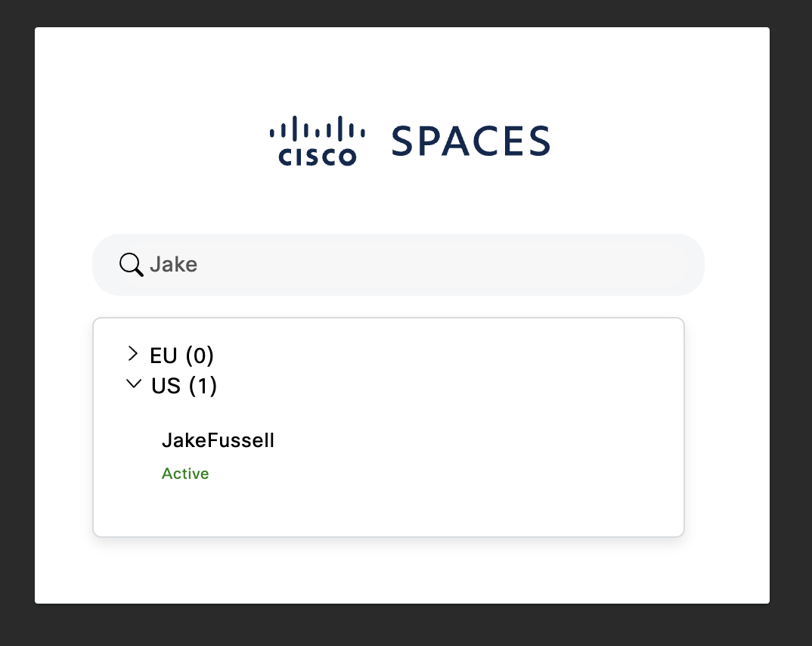
Task: Focus the search field containing Jake
Action: click(x=398, y=265)
